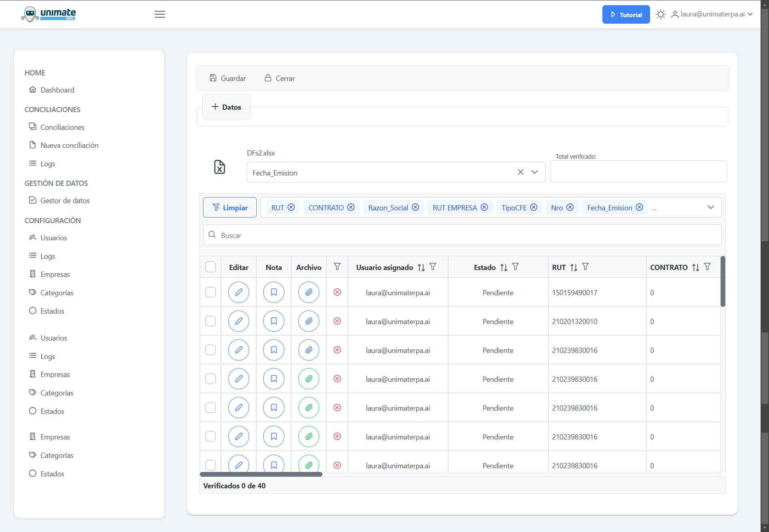Go to Gestor de datos
The image size is (769, 532).
click(65, 201)
